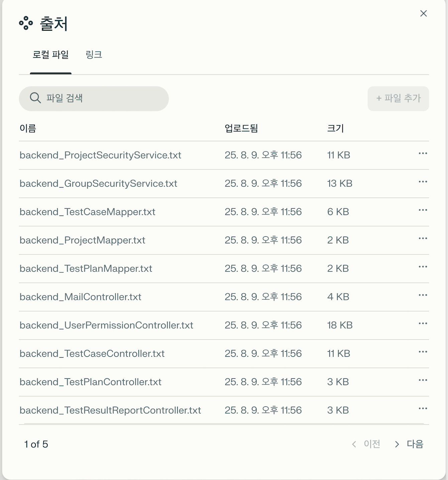
Task: Open options menu for backend_TestCaseController.txt
Action: click(x=423, y=352)
